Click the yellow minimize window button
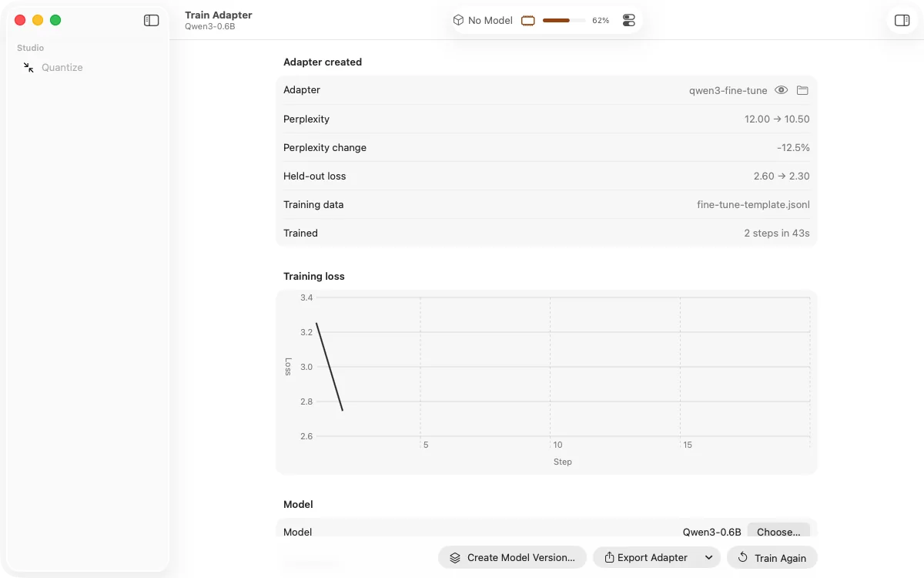924x578 pixels. click(38, 20)
